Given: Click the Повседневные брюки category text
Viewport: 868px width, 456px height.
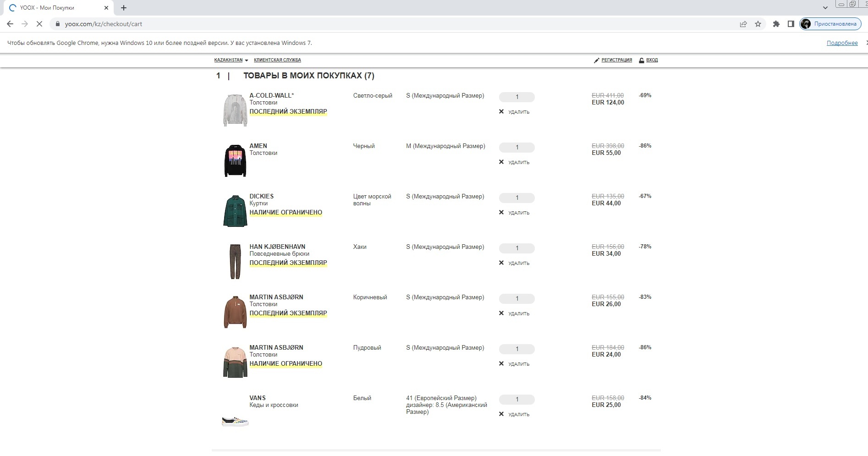Looking at the screenshot, I should (x=279, y=254).
